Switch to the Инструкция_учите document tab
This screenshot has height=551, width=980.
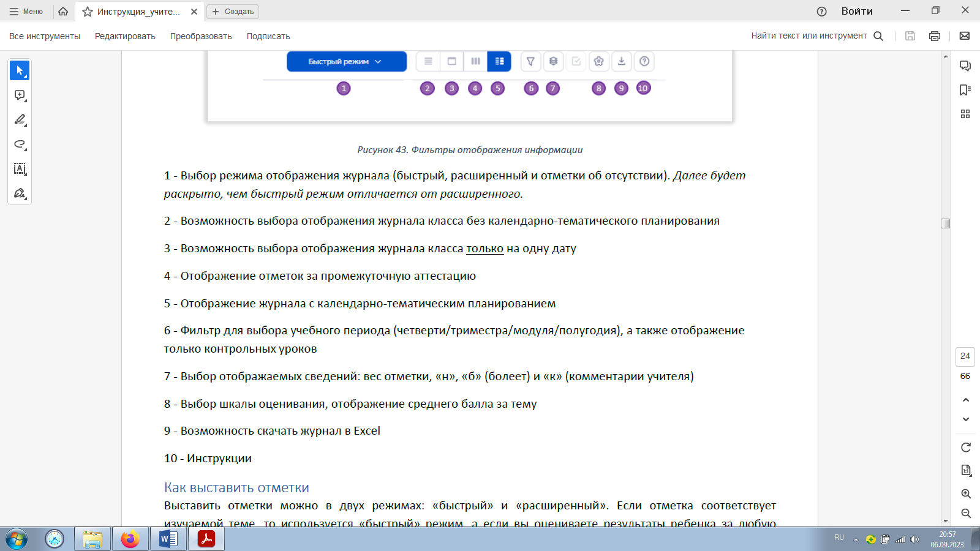coord(138,12)
